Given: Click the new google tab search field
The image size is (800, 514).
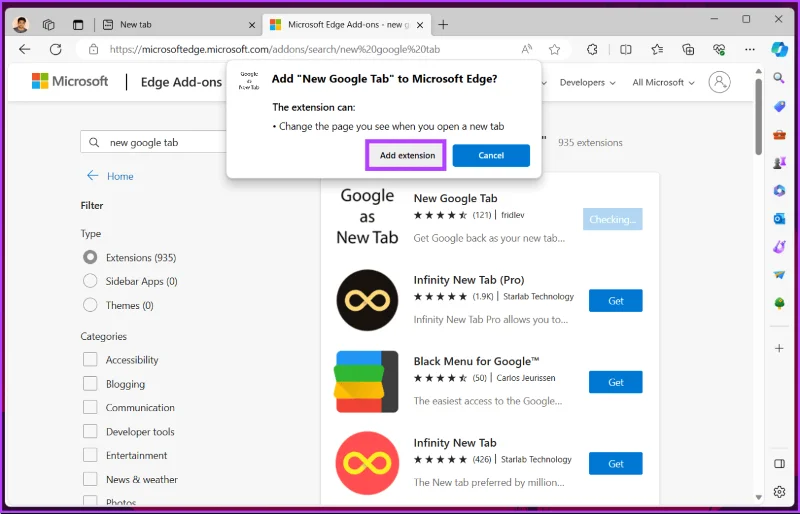Looking at the screenshot, I should click(154, 142).
